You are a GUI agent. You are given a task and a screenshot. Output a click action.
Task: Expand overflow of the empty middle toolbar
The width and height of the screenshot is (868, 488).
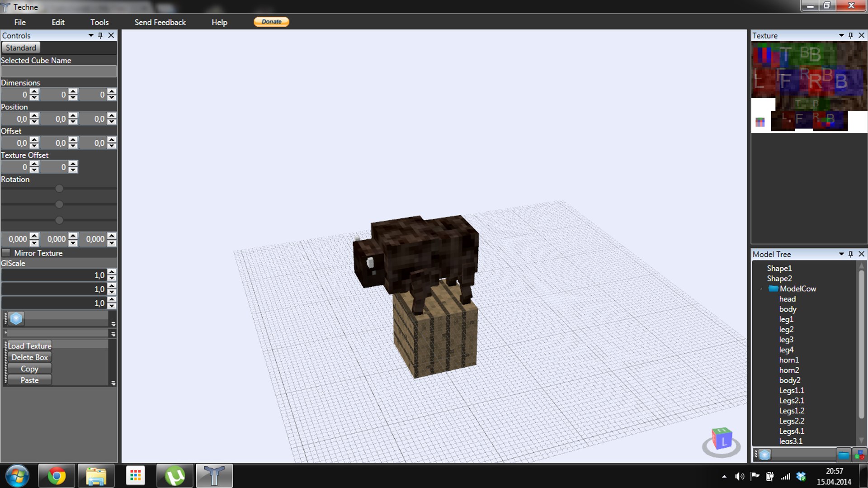113,334
